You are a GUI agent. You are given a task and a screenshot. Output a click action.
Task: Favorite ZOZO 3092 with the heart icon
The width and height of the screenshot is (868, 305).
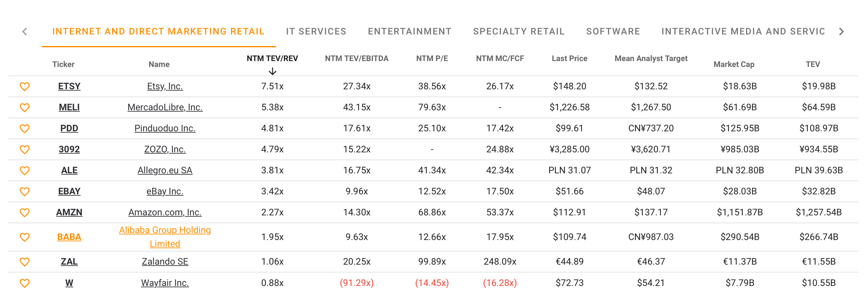(x=25, y=149)
